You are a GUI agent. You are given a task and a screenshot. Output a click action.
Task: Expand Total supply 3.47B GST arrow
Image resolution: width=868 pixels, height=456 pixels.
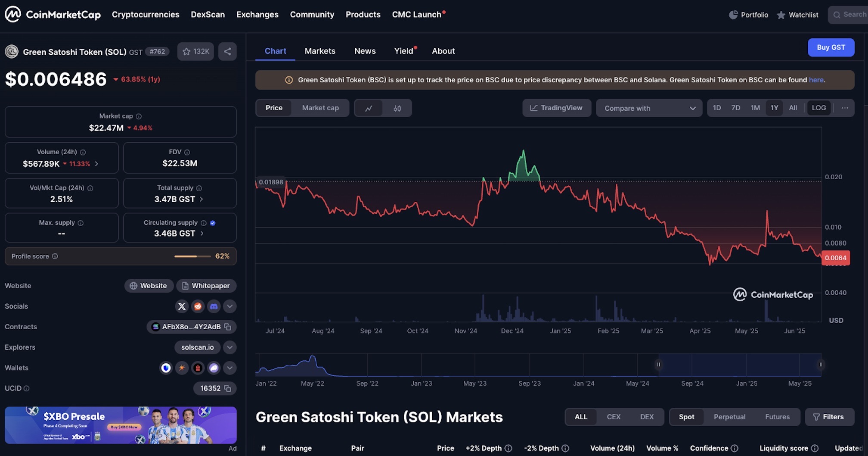[201, 199]
